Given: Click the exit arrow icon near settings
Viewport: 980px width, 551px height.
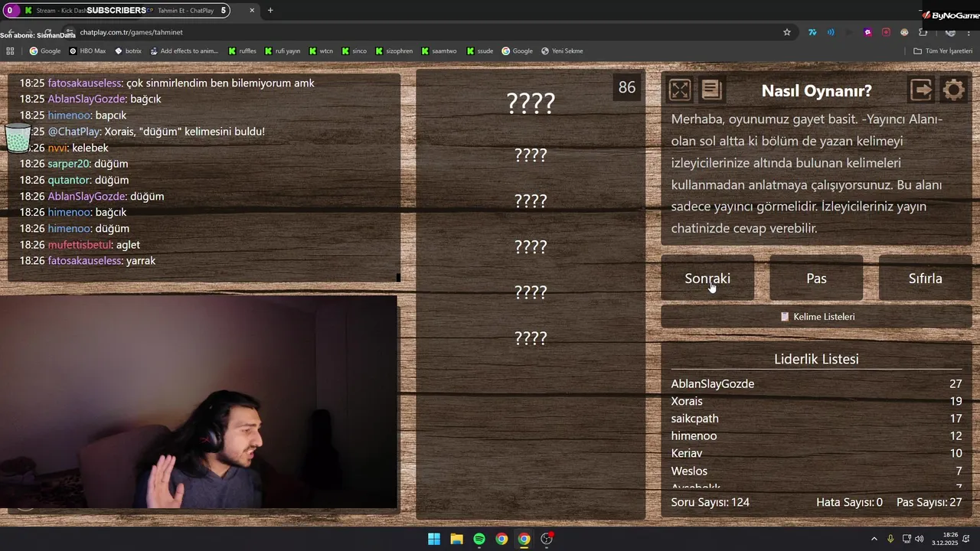Looking at the screenshot, I should coord(921,90).
